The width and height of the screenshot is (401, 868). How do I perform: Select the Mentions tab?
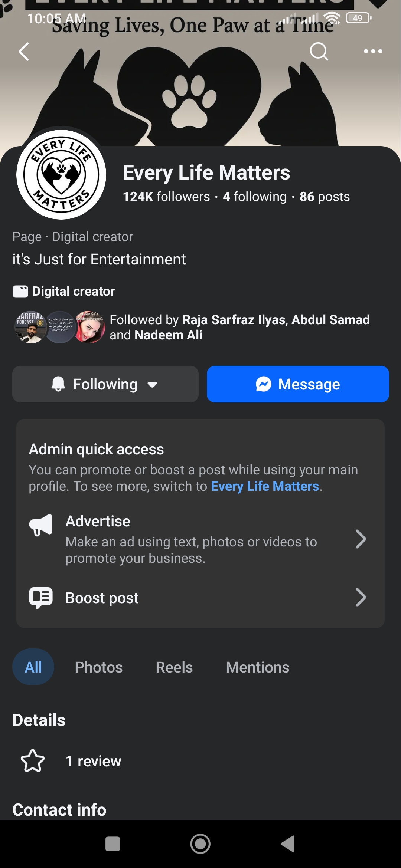tap(257, 667)
